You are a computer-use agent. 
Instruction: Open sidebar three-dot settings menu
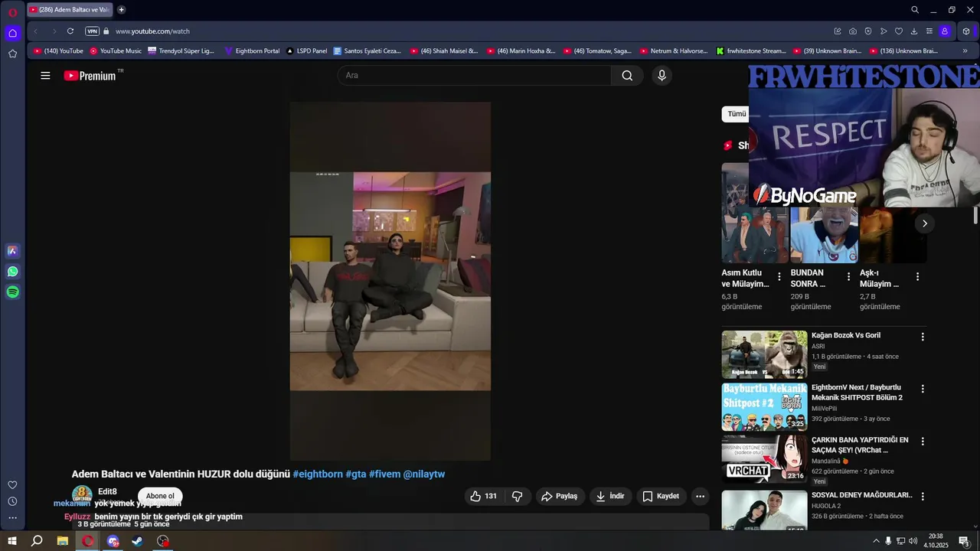point(12,518)
